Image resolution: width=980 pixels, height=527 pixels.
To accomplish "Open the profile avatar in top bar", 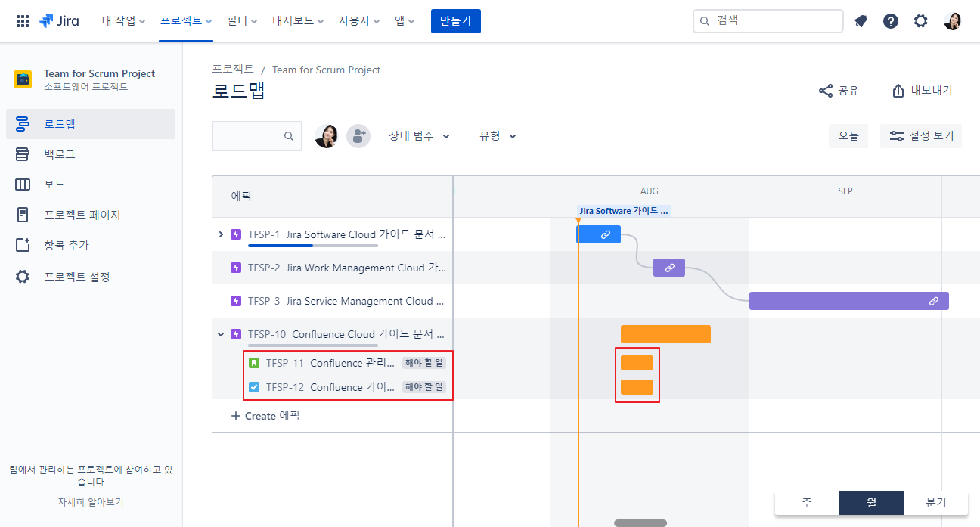I will pos(953,21).
